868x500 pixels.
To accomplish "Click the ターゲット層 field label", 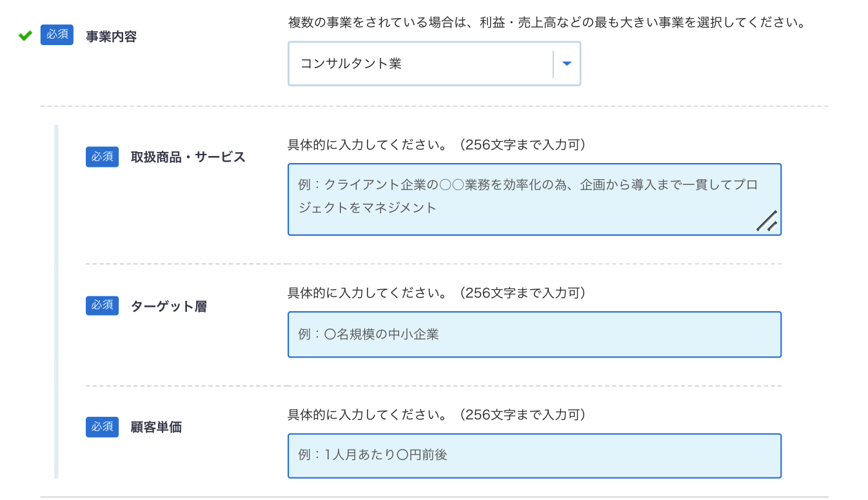I will (x=168, y=306).
